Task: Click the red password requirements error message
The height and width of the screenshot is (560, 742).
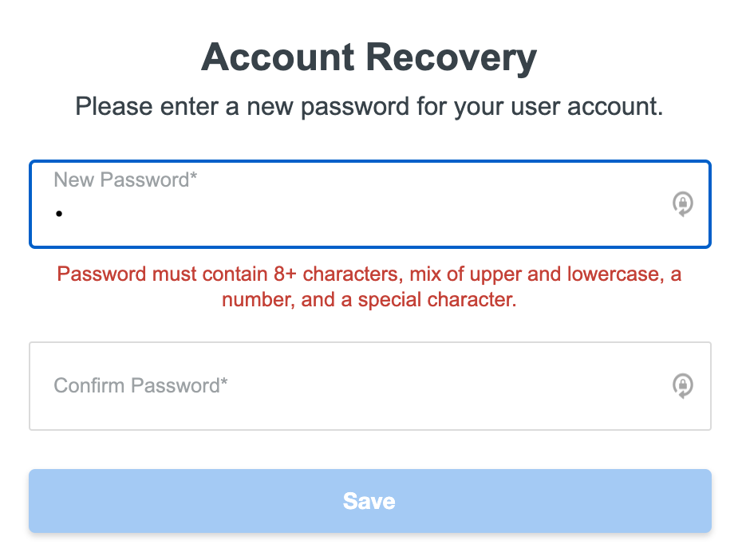Action: coord(369,286)
